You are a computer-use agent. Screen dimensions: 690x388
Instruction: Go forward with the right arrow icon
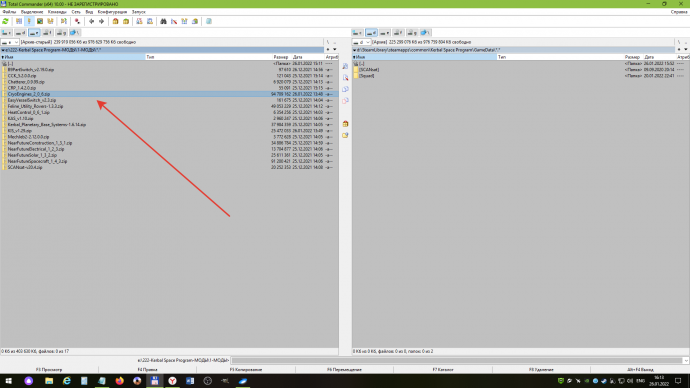pos(101,21)
